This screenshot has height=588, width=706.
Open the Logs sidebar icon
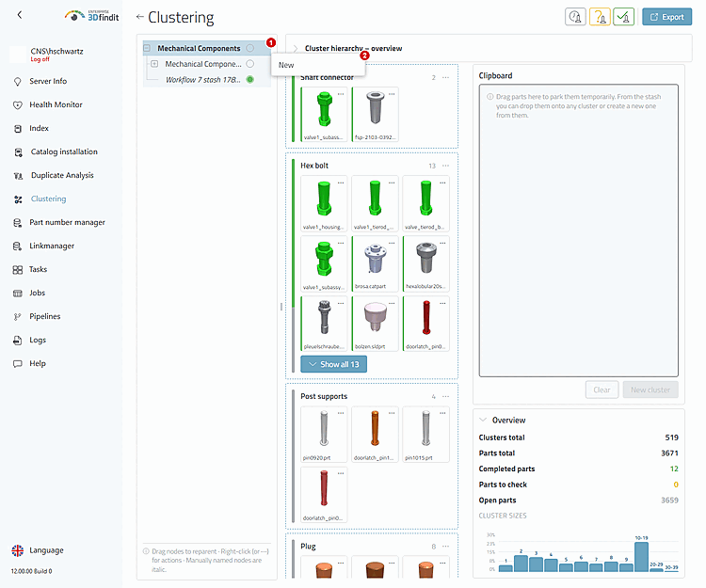click(x=18, y=341)
